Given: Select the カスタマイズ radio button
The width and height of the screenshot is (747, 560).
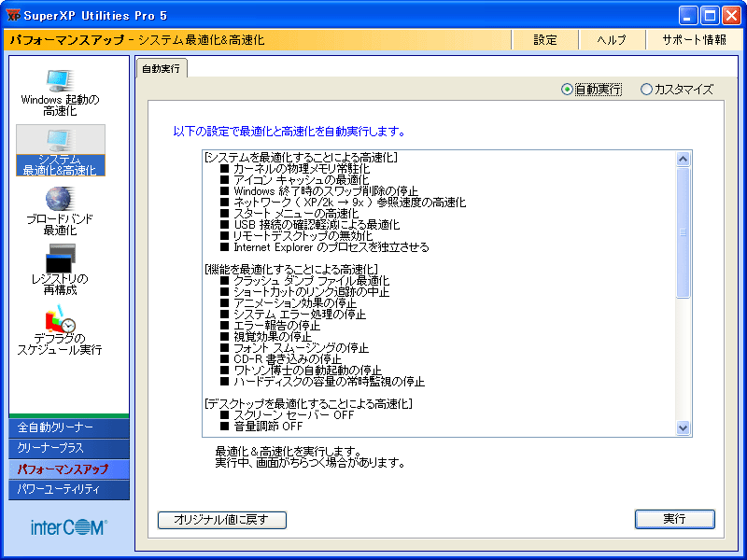Looking at the screenshot, I should pos(676,89).
